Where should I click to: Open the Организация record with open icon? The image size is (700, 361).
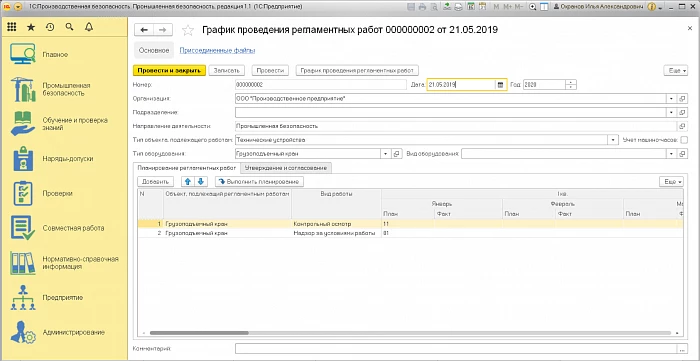pos(683,99)
